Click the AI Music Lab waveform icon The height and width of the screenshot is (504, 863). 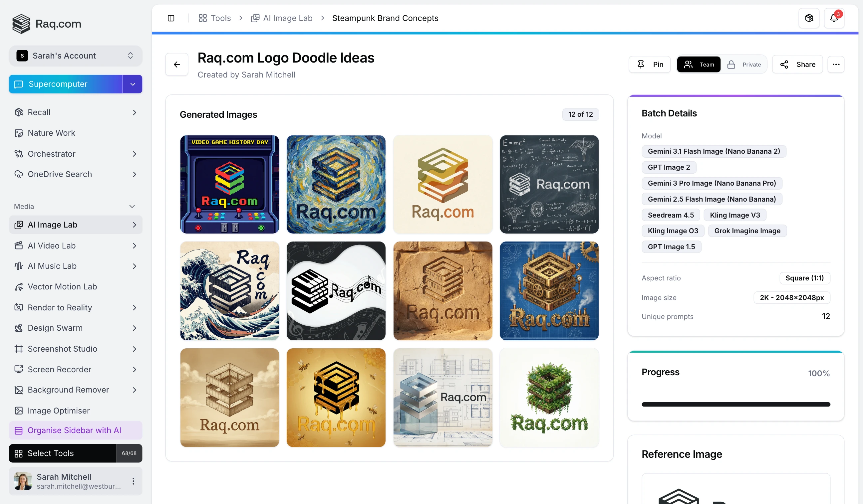pyautogui.click(x=19, y=266)
